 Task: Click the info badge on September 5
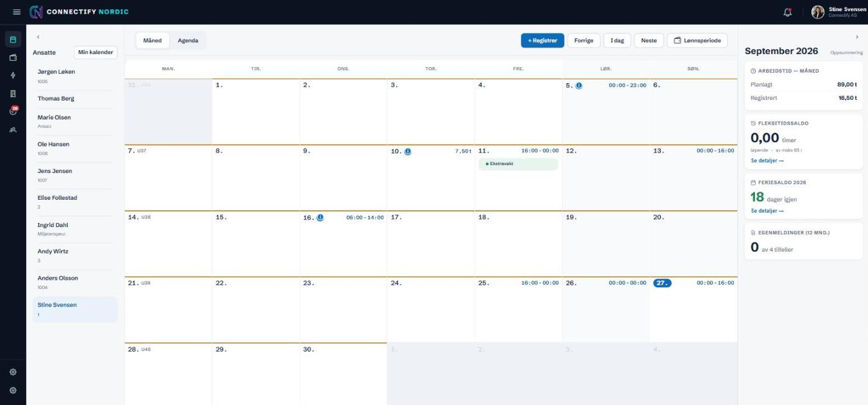tap(579, 86)
